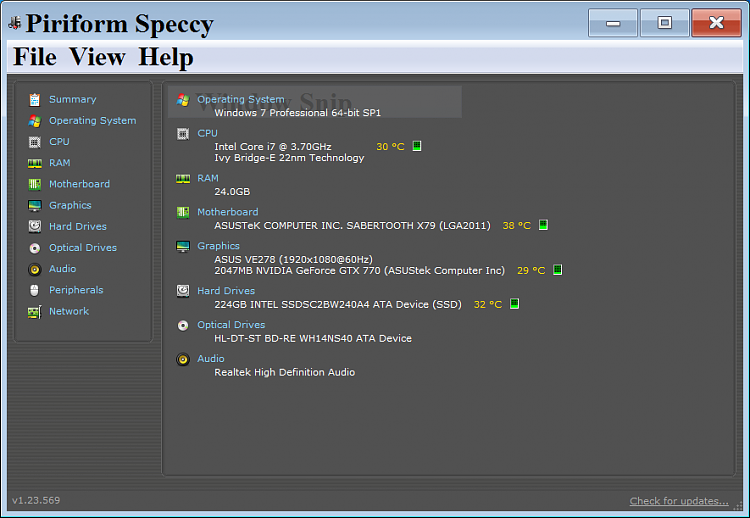Open the View menu

tap(97, 56)
